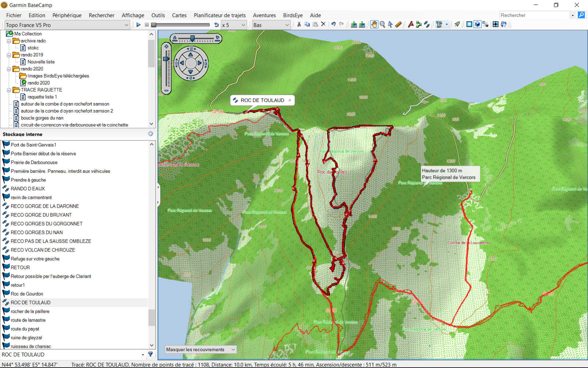Select the raquette liste 1 list
588x368 pixels.
(42, 97)
